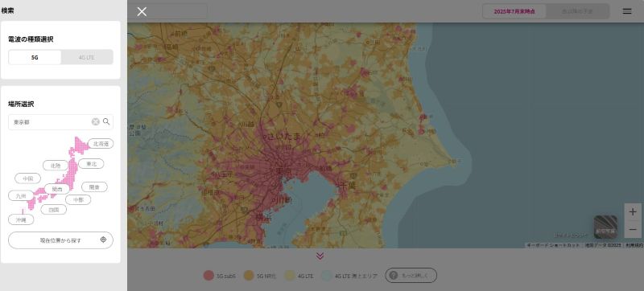Expand the legend with double chevron

click(x=320, y=256)
